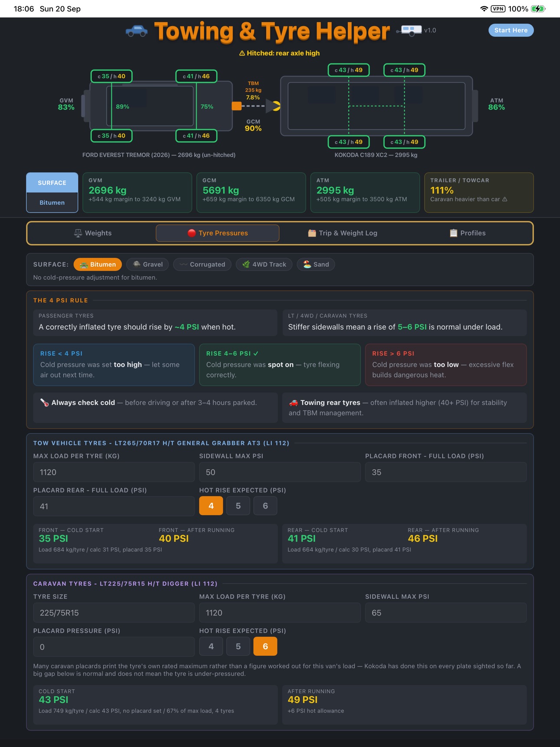This screenshot has height=747, width=560.
Task: Click the clipboard icon on Profiles tab
Action: tap(453, 233)
